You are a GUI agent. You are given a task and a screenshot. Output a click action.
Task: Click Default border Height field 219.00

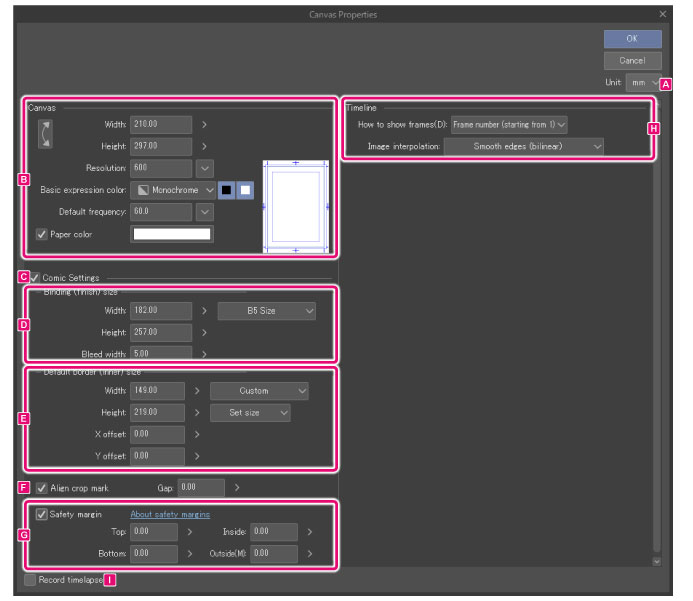coord(157,413)
